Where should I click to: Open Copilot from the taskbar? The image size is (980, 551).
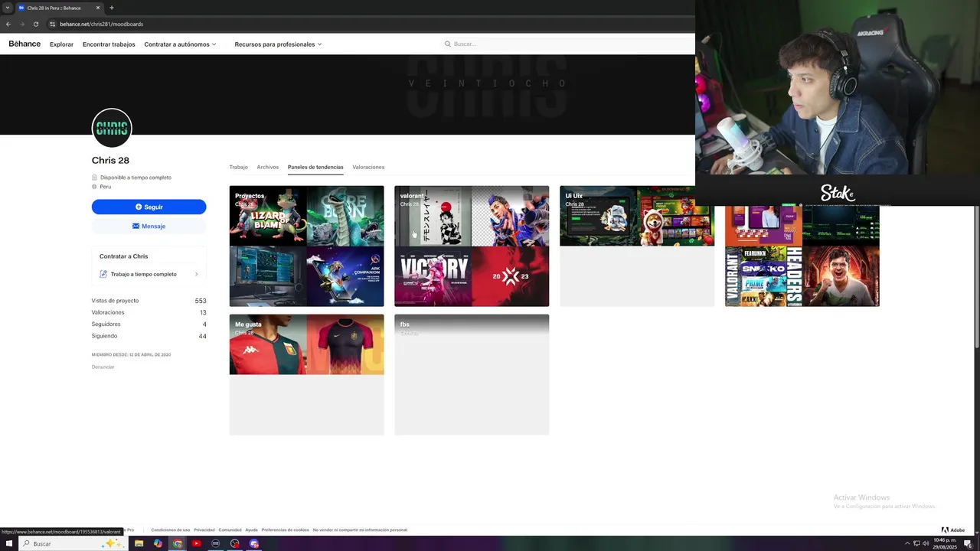pos(158,543)
